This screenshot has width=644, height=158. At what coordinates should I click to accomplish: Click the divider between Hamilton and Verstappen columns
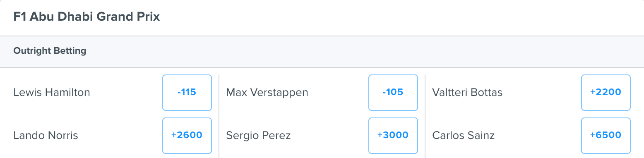click(x=219, y=93)
